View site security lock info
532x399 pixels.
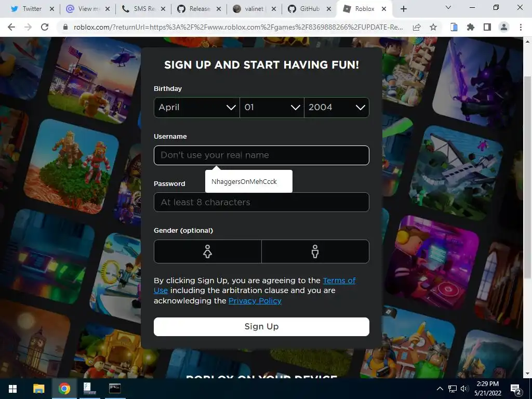(x=65, y=27)
